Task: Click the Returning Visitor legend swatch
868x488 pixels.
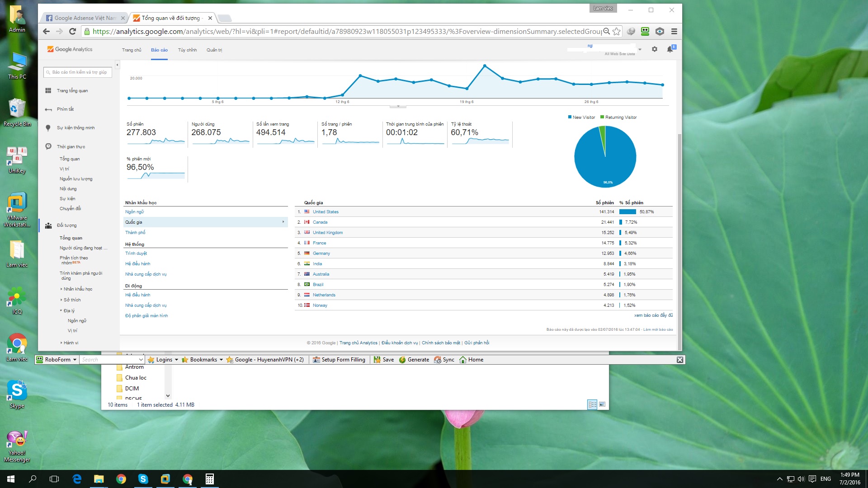Action: (x=602, y=117)
